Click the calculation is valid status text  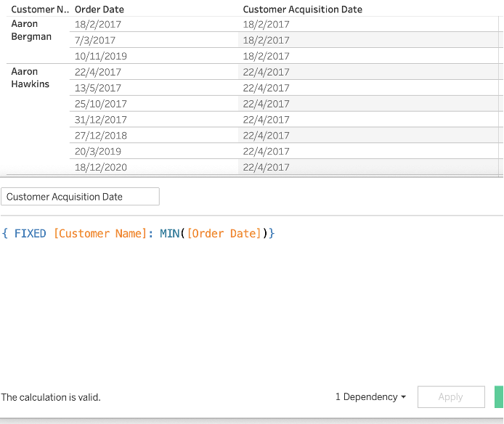click(51, 397)
